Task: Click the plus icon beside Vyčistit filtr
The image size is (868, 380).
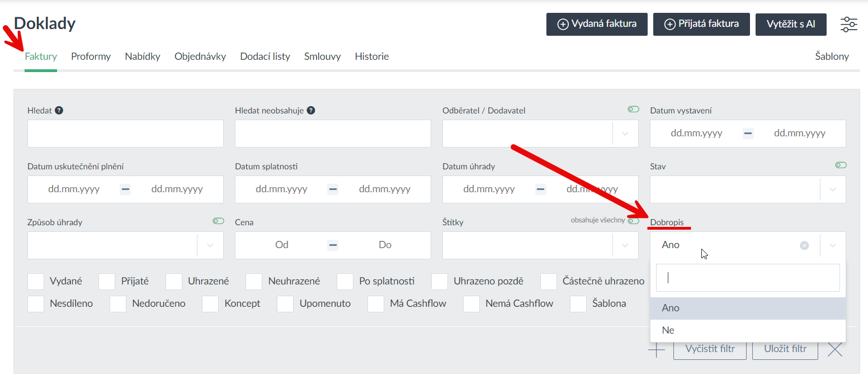Action: [657, 349]
